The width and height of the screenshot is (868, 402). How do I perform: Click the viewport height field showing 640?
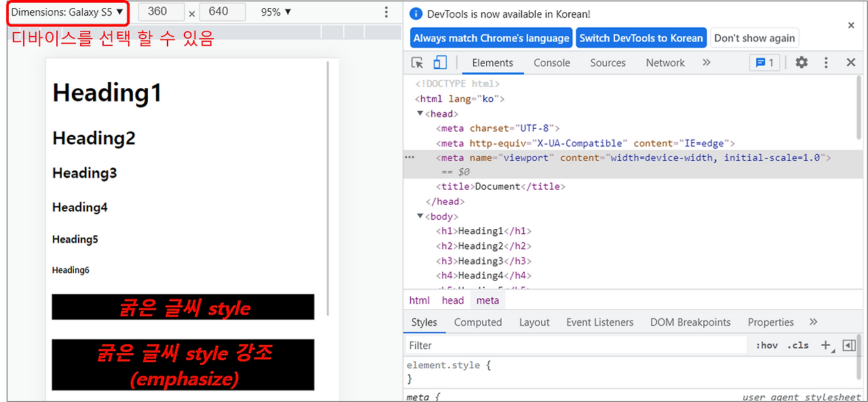[x=222, y=12]
